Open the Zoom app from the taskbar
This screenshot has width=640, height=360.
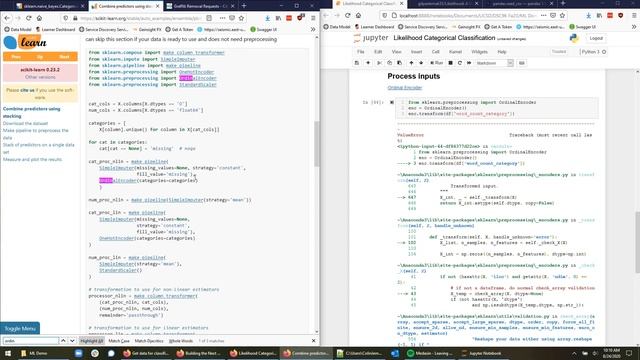tap(79, 353)
